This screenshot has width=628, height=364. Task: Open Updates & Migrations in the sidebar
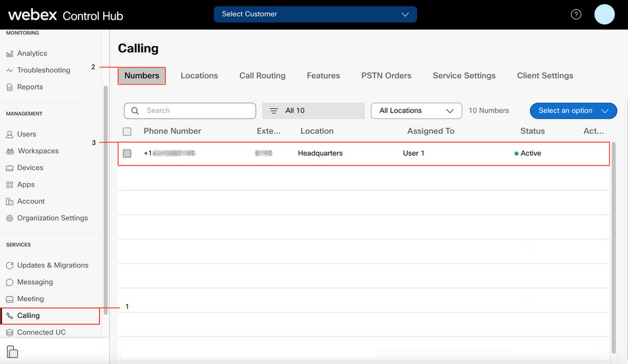pos(52,265)
